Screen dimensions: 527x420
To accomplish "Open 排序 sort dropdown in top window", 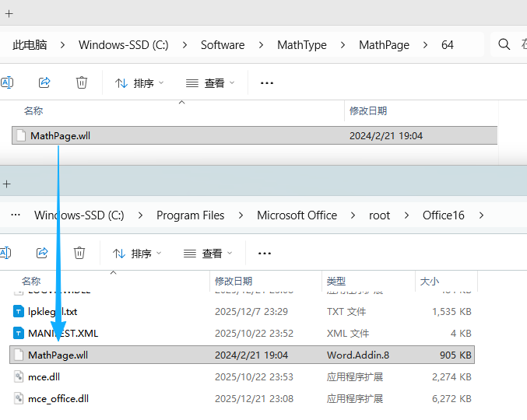I will click(x=139, y=83).
